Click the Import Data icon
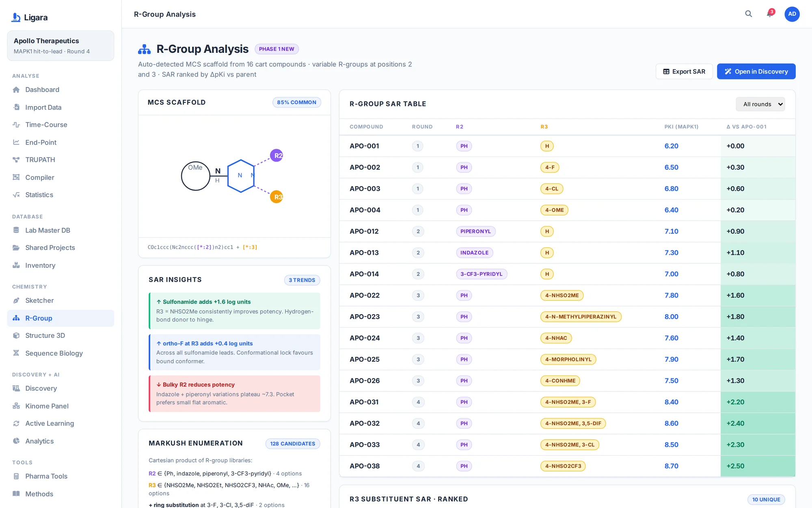 pyautogui.click(x=16, y=107)
